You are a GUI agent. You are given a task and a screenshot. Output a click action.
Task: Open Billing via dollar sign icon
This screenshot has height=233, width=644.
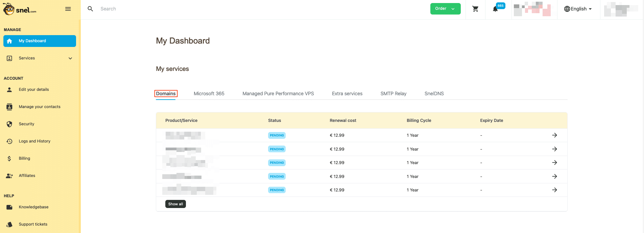9,158
